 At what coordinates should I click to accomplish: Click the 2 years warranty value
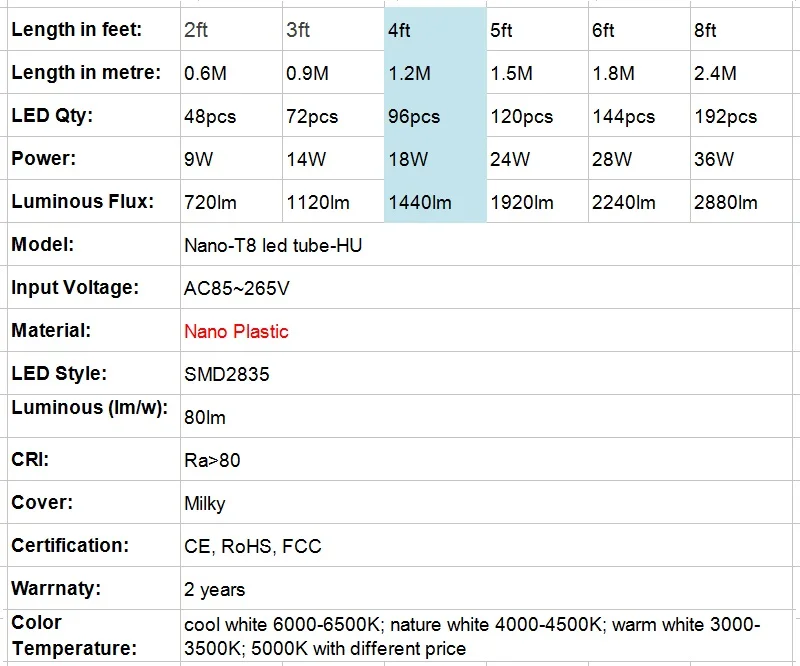coord(215,588)
